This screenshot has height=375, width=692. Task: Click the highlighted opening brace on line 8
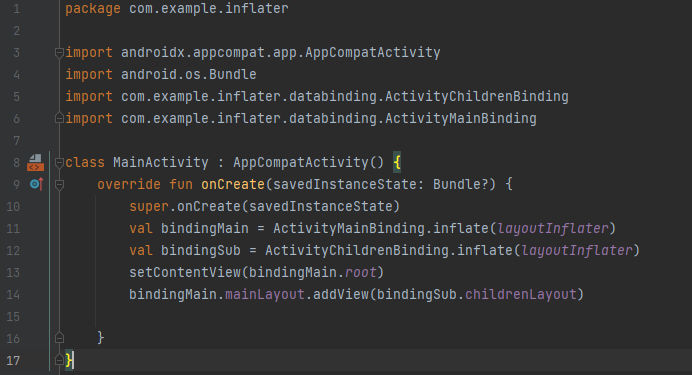coord(397,162)
